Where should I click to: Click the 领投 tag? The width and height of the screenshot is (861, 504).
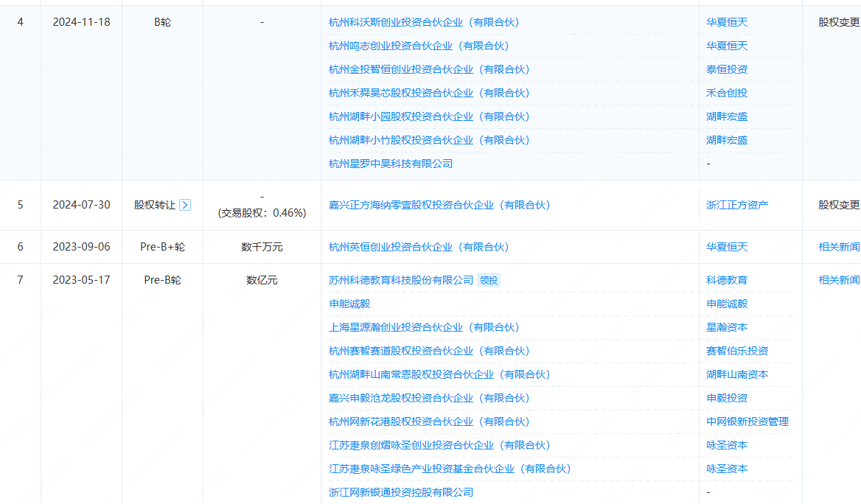489,280
